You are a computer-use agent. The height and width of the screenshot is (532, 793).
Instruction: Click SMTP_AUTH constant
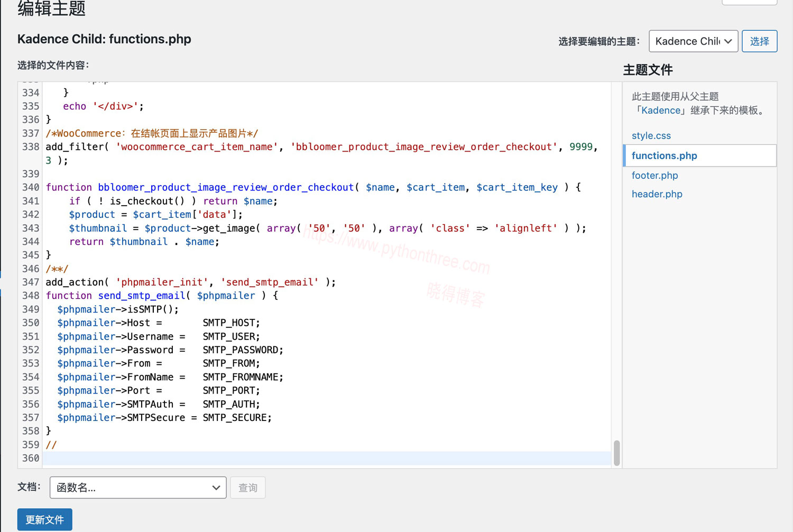pyautogui.click(x=228, y=404)
